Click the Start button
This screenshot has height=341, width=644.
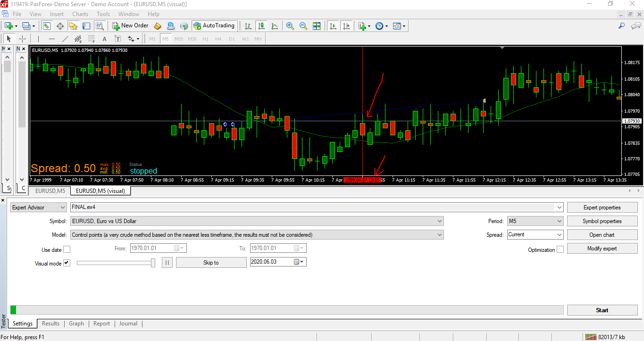click(x=602, y=310)
